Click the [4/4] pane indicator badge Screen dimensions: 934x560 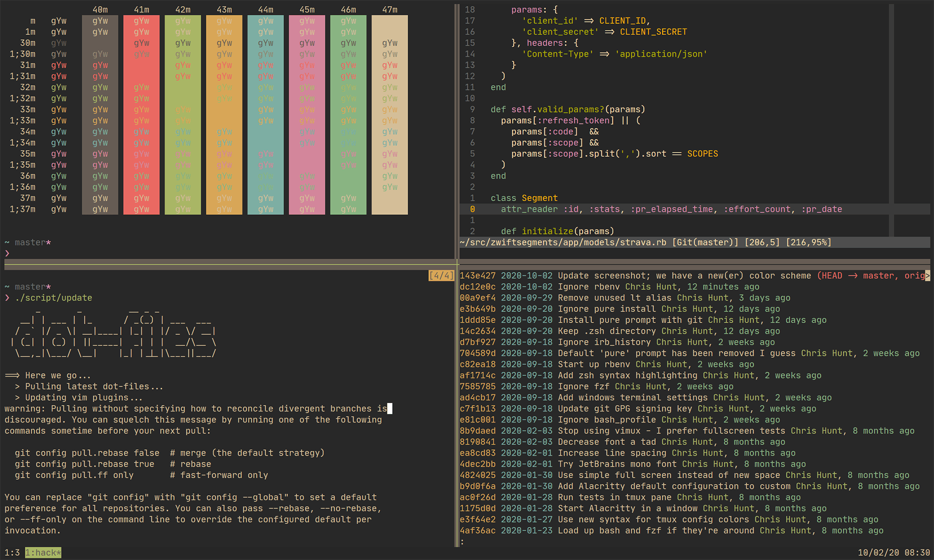(x=441, y=276)
